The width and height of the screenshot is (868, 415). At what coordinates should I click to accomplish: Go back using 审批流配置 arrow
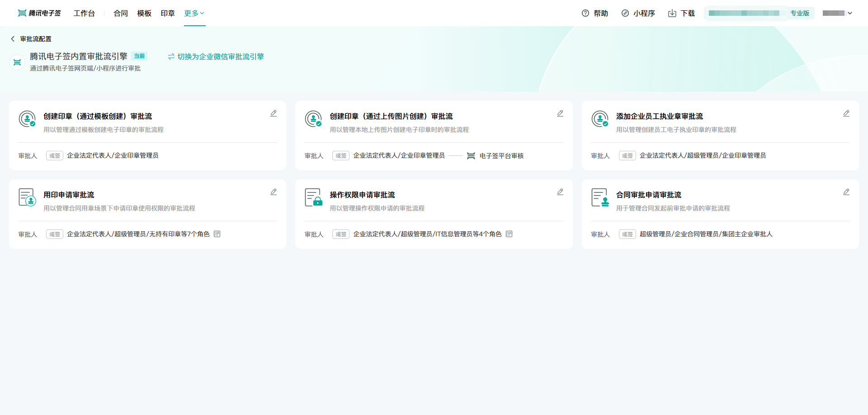click(x=13, y=39)
